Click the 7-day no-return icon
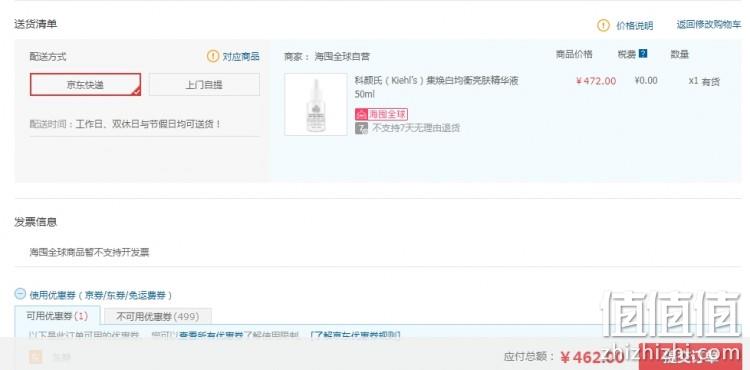Viewport: 750px width, 370px height. [x=361, y=128]
